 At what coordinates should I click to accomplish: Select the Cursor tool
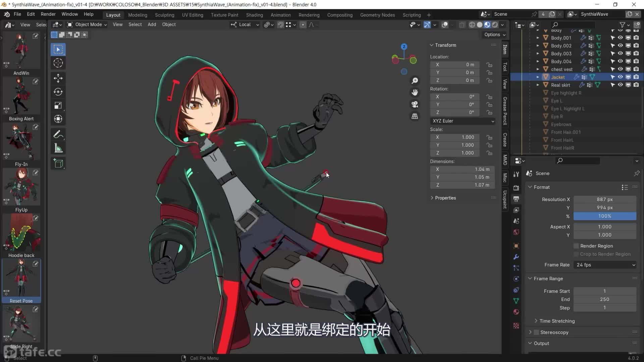[58, 63]
